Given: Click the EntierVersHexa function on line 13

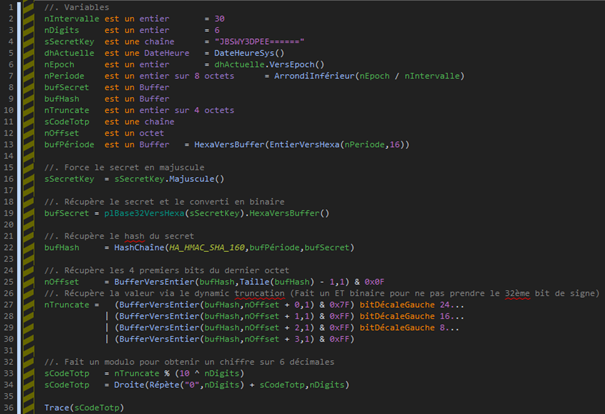Looking at the screenshot, I should pyautogui.click(x=304, y=145).
